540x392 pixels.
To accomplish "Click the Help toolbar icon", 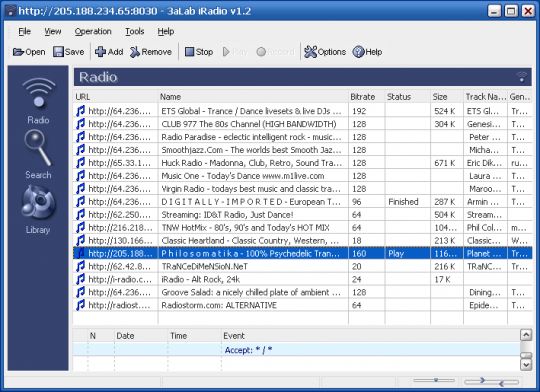I will click(367, 52).
